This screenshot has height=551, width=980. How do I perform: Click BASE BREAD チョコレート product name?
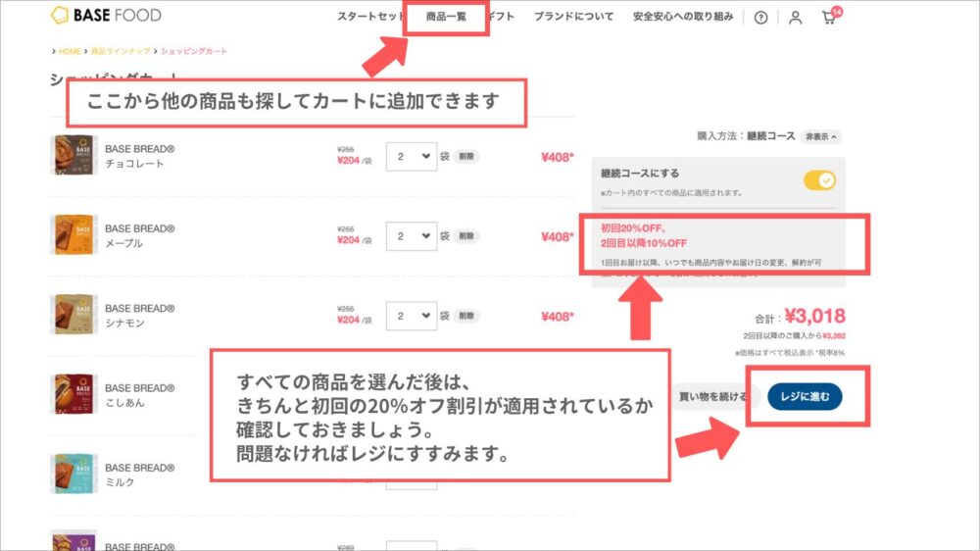pos(139,156)
